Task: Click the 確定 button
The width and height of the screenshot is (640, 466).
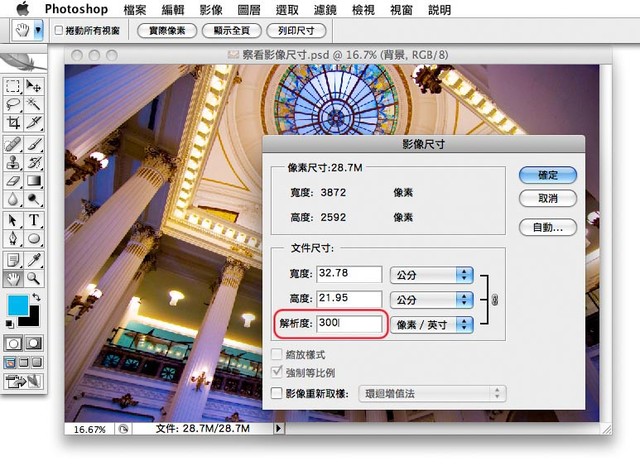Action: click(548, 175)
